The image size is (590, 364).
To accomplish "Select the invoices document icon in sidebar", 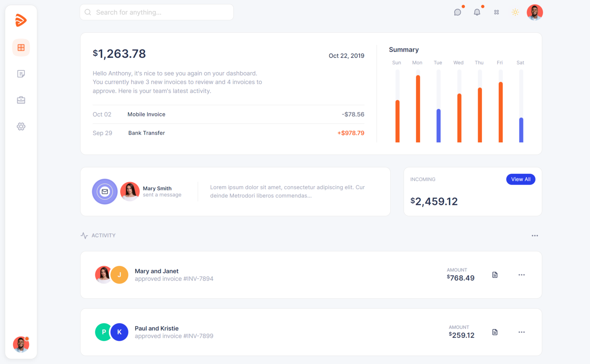I will (x=21, y=74).
